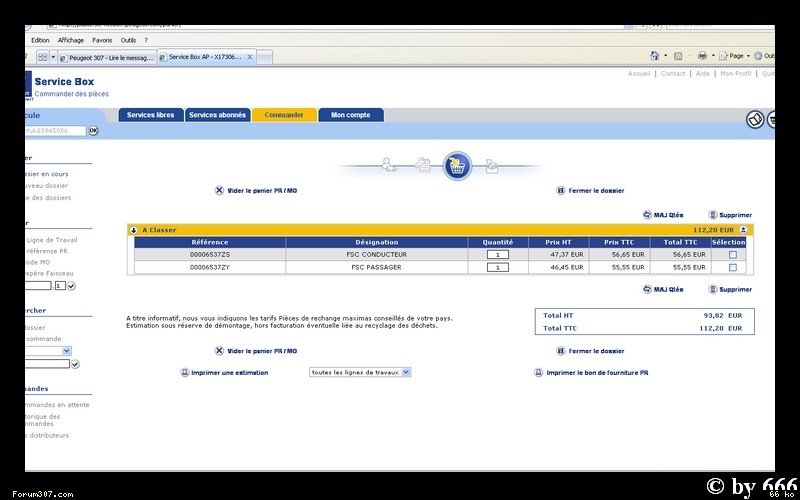
Task: Open the Mon compte tab
Action: pyautogui.click(x=351, y=115)
